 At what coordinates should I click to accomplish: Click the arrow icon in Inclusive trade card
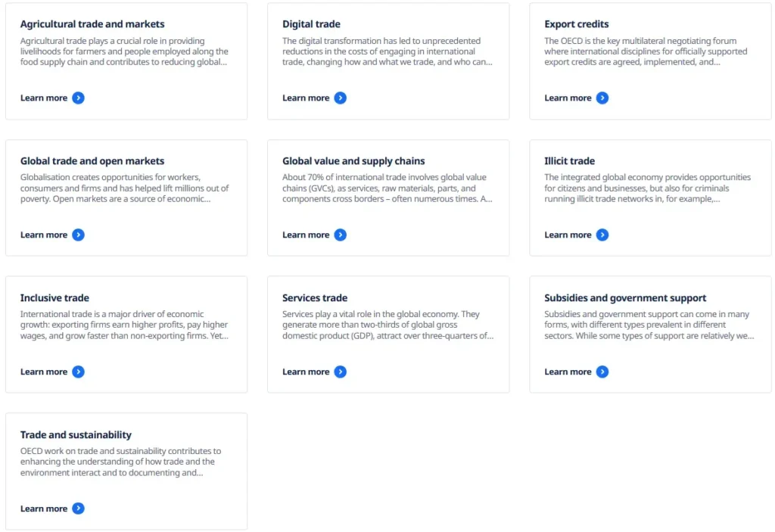[78, 372]
